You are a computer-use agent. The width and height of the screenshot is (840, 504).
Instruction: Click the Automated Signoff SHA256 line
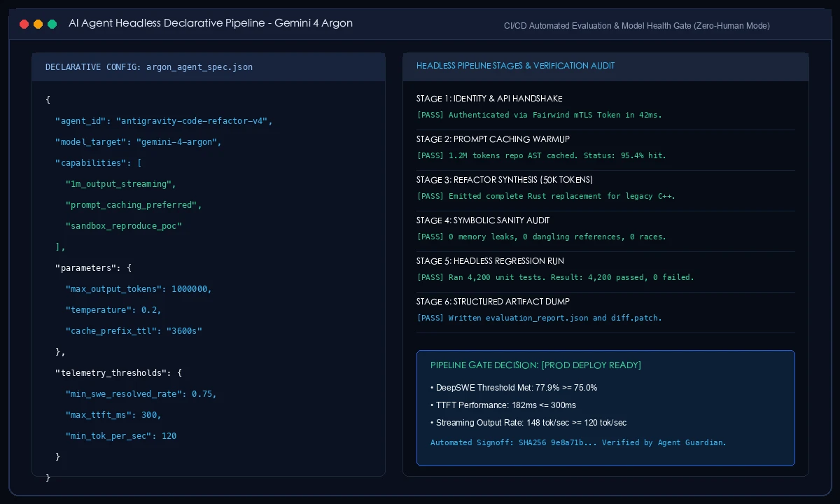[578, 442]
